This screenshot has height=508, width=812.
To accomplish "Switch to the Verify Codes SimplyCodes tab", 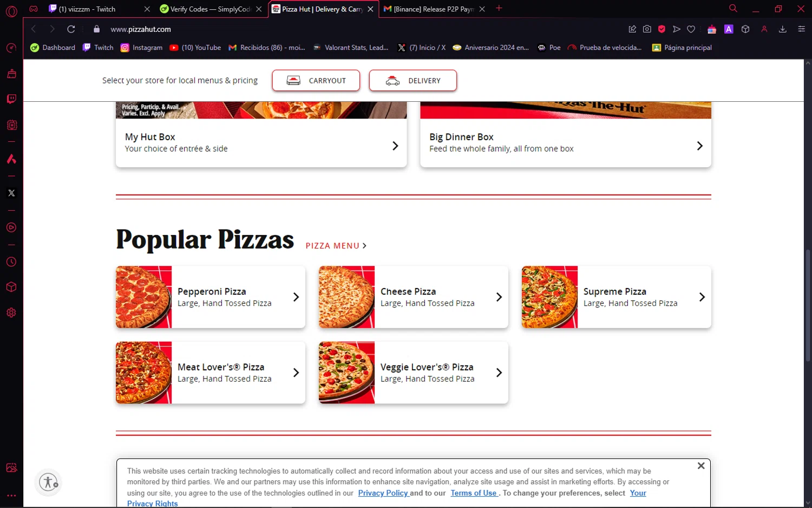I will 211,9.
